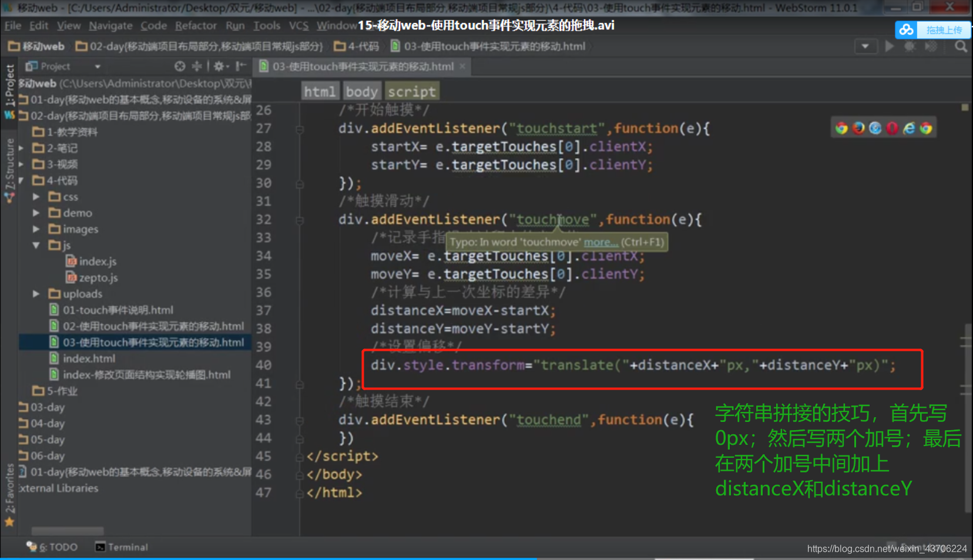The height and width of the screenshot is (560, 973).
Task: Expand the demo folder
Action: (x=36, y=213)
